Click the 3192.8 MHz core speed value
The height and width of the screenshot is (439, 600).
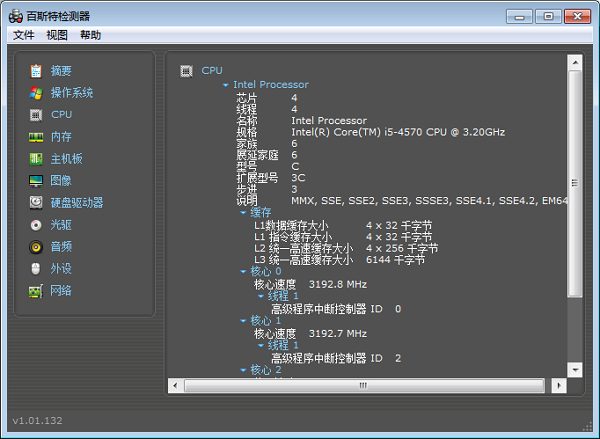tap(338, 284)
